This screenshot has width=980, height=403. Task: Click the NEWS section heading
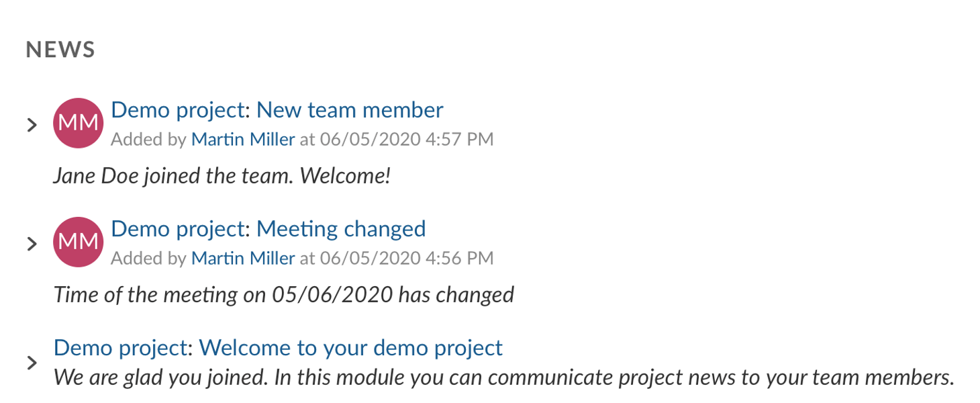pos(60,50)
